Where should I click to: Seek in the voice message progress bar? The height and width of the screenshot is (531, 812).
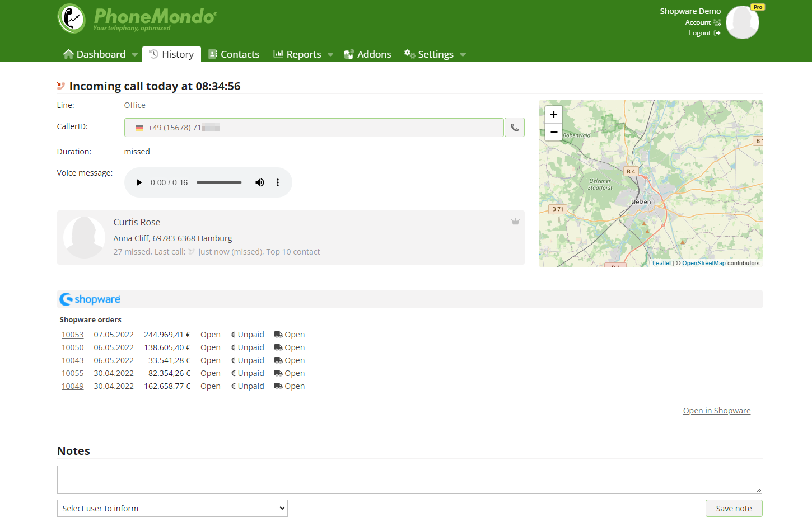[219, 182]
